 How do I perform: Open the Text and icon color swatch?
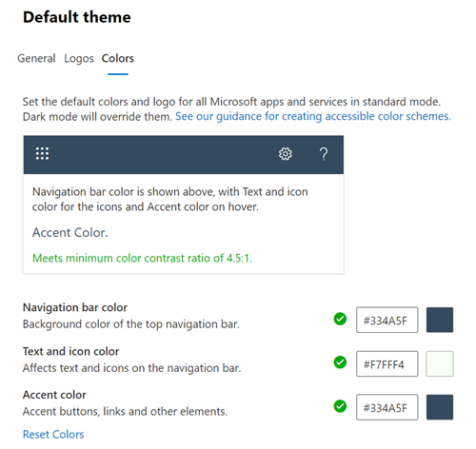point(440,363)
